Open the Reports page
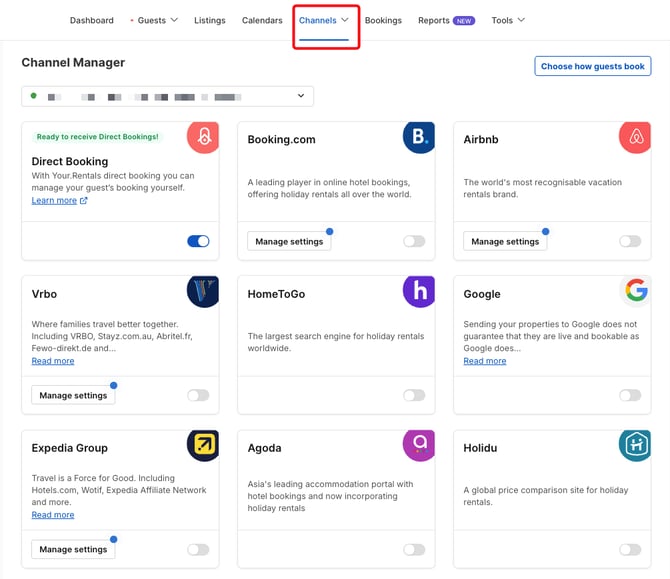Image resolution: width=670 pixels, height=579 pixels. pyautogui.click(x=434, y=21)
